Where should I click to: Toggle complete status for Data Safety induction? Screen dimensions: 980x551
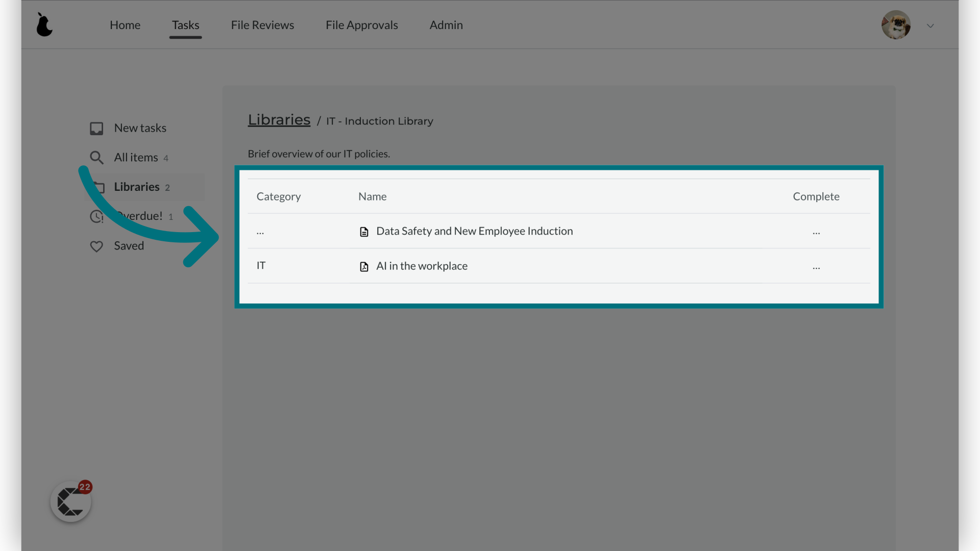click(817, 231)
